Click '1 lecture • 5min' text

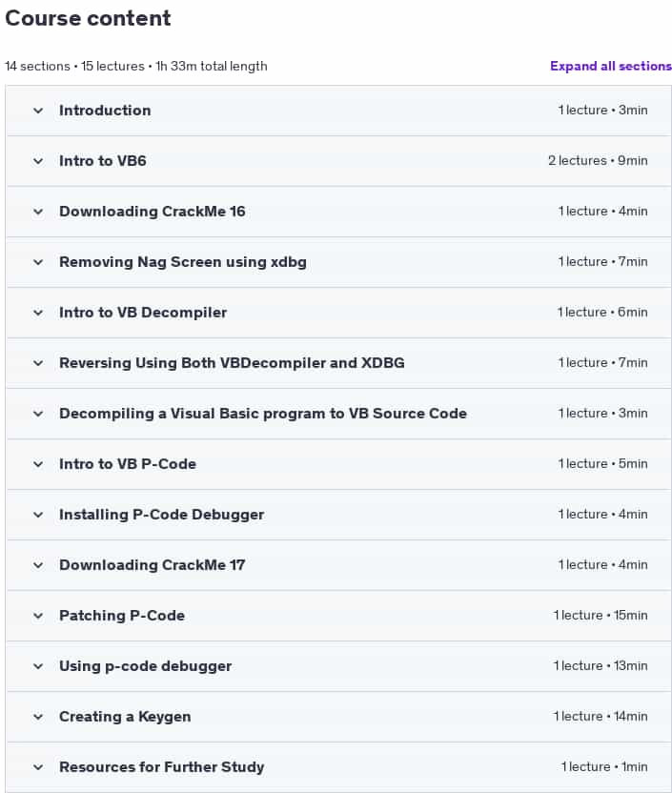[x=602, y=464]
